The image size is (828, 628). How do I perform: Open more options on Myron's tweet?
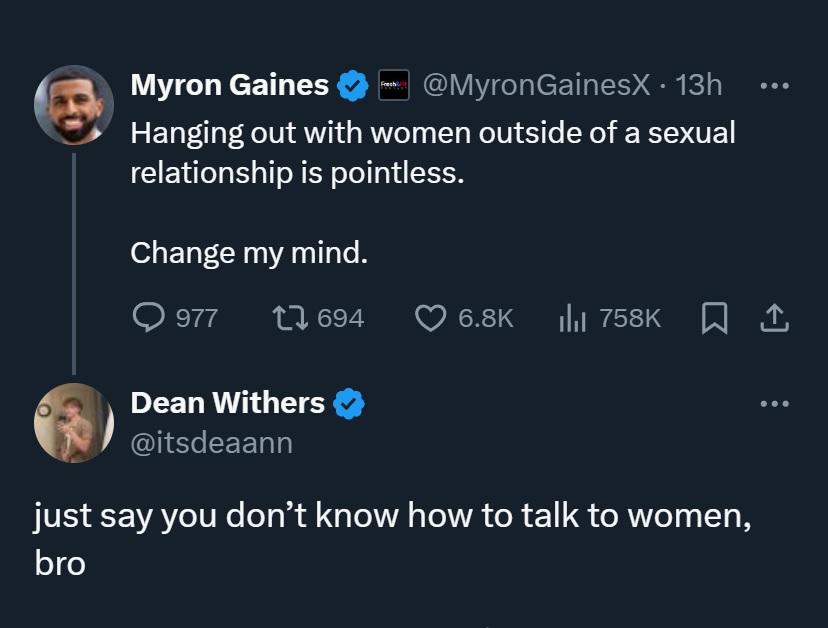(x=775, y=86)
